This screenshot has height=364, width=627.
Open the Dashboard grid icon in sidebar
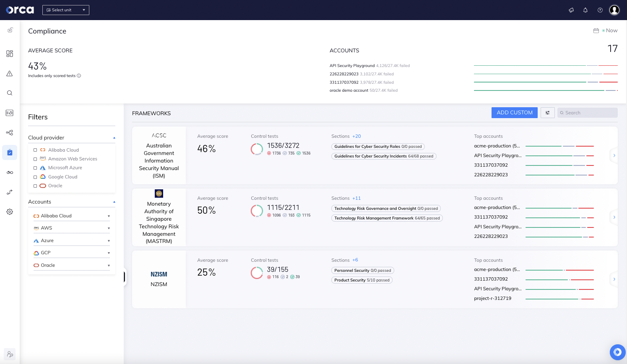(10, 54)
